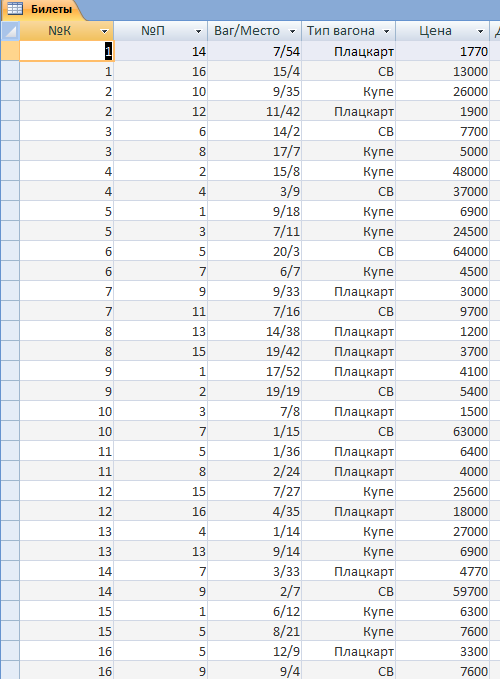Click the cell with price 18000
The image size is (500, 679).
(x=442, y=511)
